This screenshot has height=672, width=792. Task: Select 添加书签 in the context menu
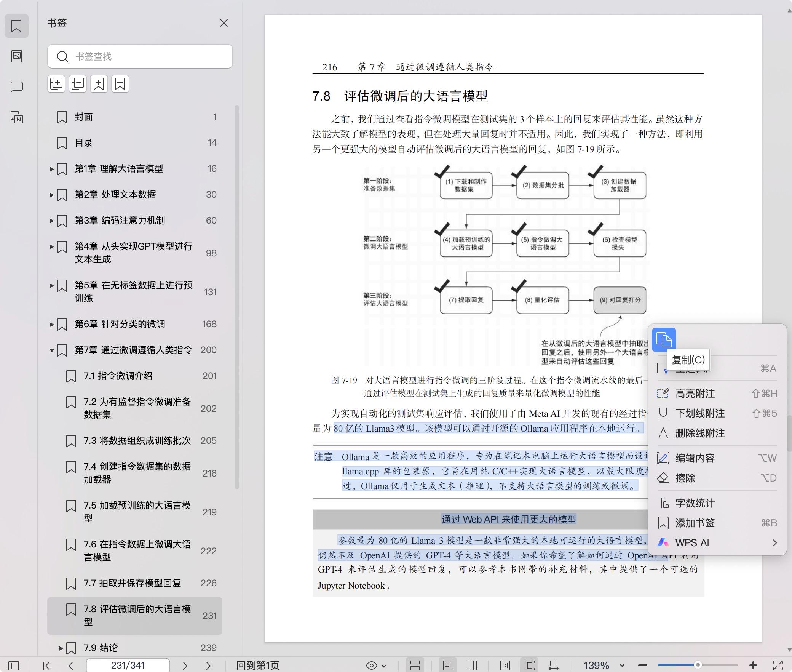pyautogui.click(x=695, y=523)
